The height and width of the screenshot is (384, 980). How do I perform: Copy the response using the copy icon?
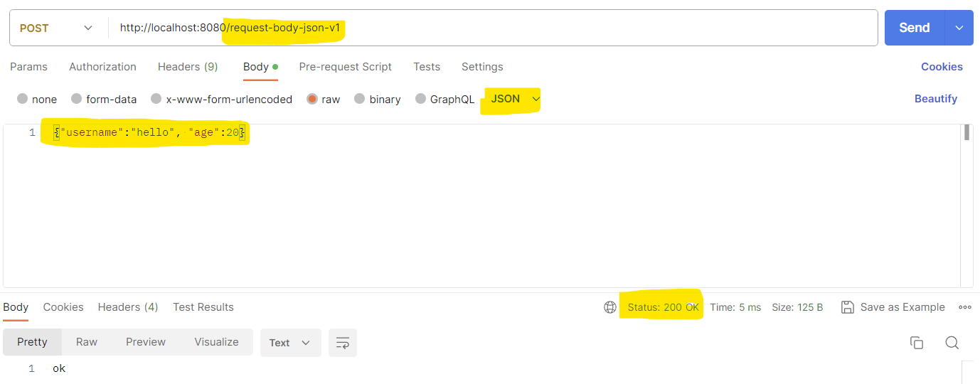click(917, 343)
